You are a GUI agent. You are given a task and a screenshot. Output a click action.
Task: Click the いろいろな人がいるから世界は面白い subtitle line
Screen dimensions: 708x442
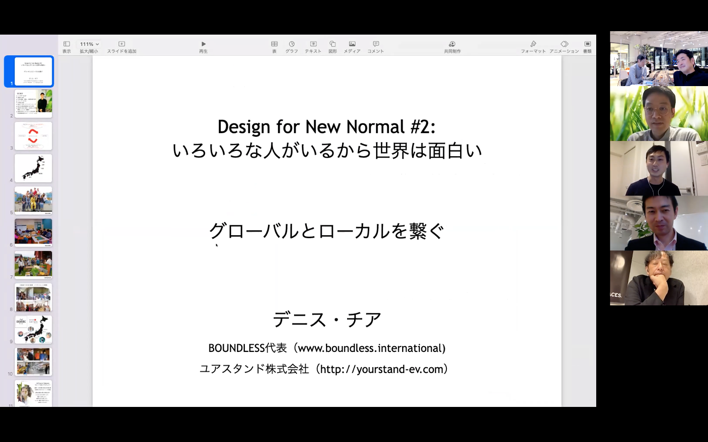327,150
